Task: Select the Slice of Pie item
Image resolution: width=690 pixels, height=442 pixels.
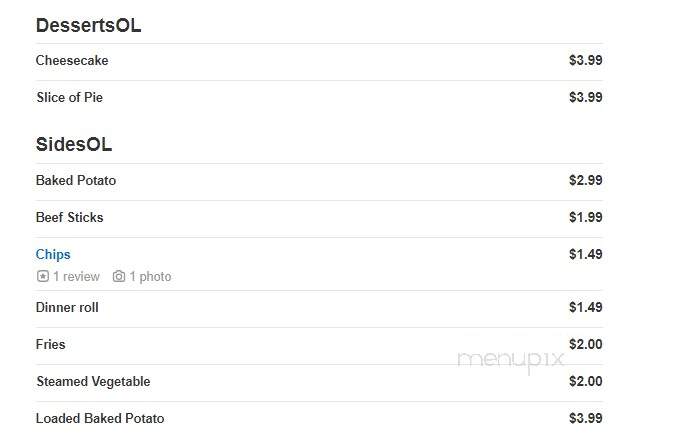Action: click(x=70, y=97)
